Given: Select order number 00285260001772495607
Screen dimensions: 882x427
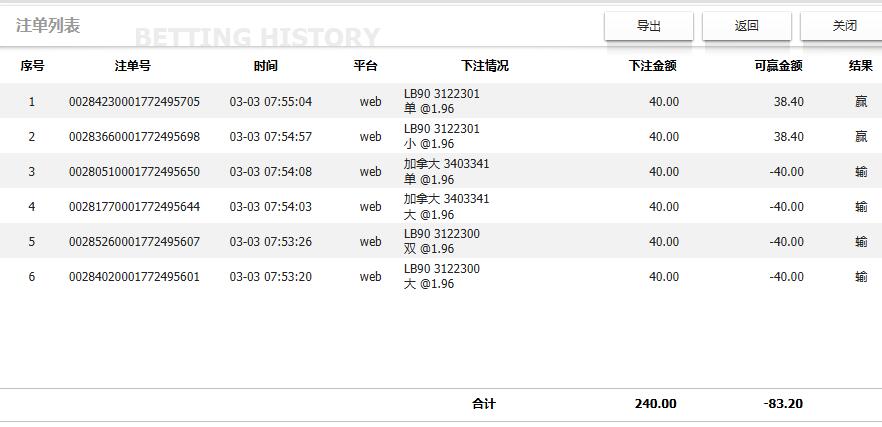Looking at the screenshot, I should pyautogui.click(x=134, y=242).
